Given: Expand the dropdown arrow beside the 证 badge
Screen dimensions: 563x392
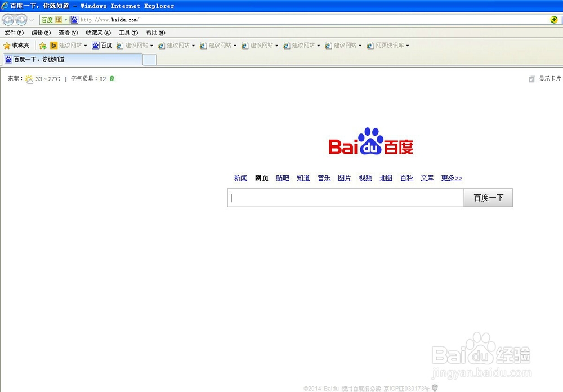Looking at the screenshot, I should [x=66, y=20].
